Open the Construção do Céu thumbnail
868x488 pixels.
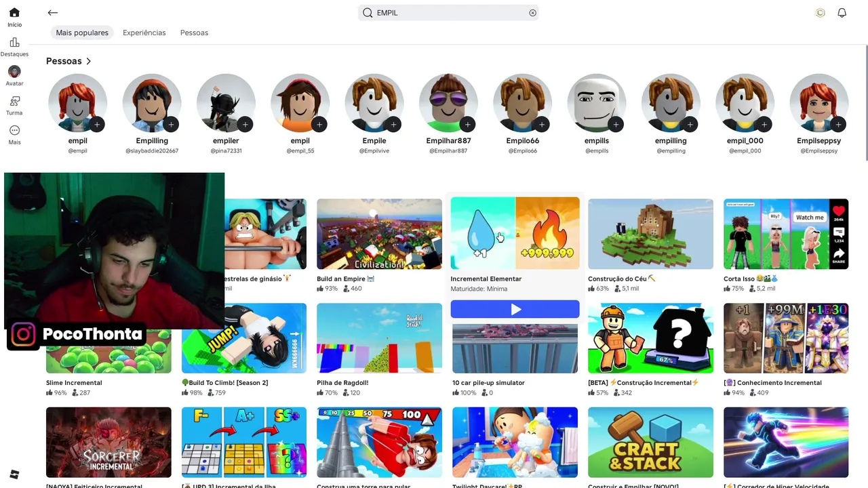pos(650,234)
